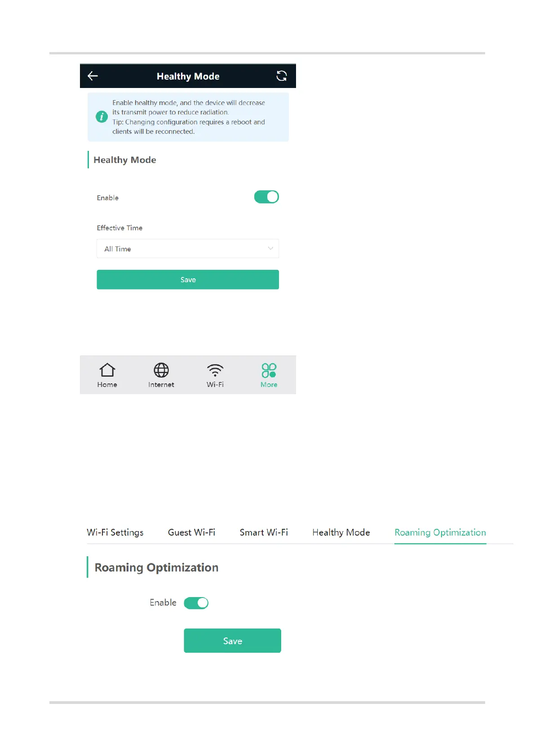Open the Wi-Fi signal icon

point(215,370)
